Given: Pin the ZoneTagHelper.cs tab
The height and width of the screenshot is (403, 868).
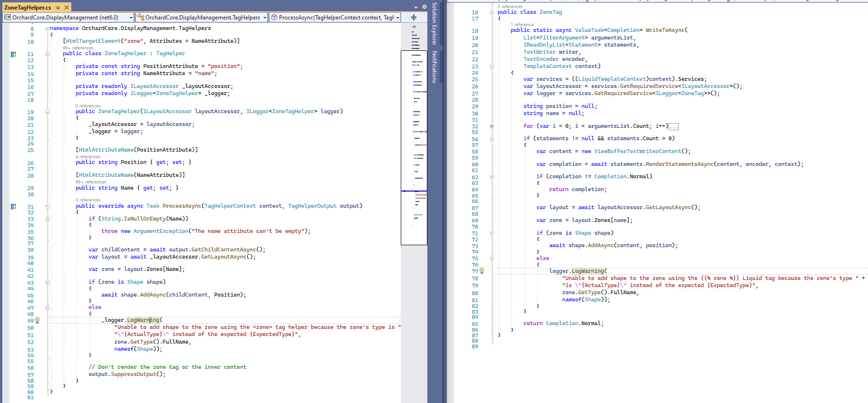Looking at the screenshot, I should [58, 8].
